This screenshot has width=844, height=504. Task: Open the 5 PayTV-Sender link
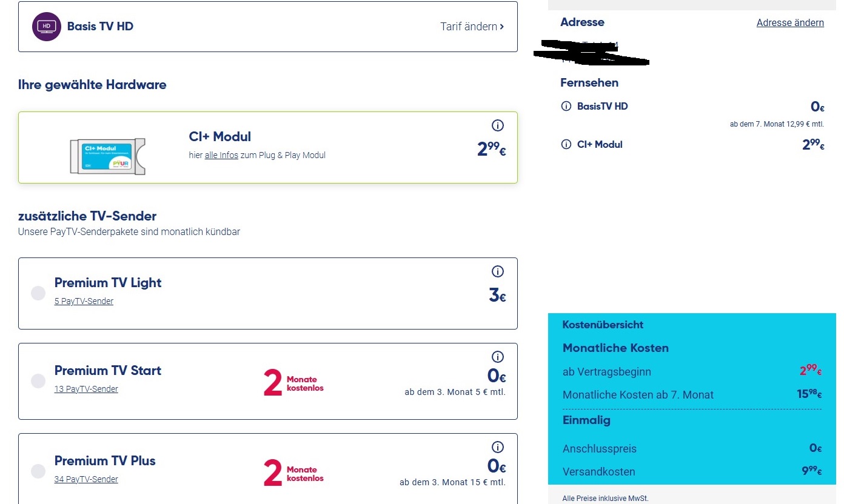[x=84, y=301]
